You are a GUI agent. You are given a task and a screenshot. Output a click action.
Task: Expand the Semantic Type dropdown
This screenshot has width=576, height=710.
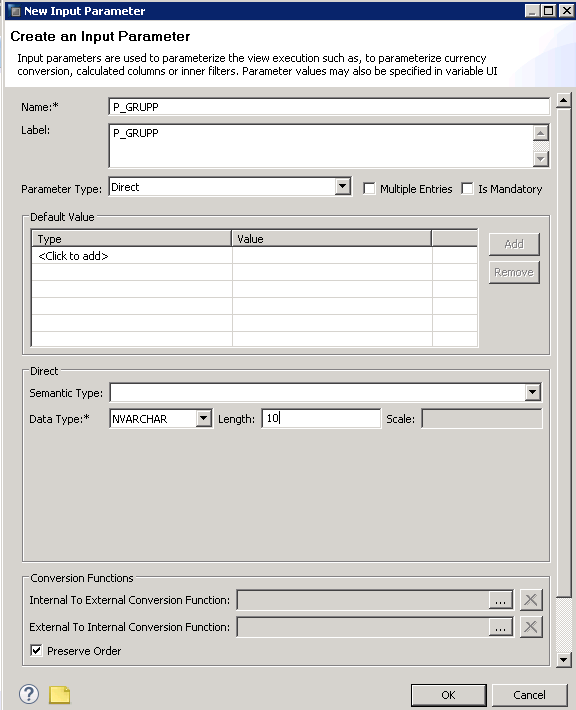click(x=533, y=392)
